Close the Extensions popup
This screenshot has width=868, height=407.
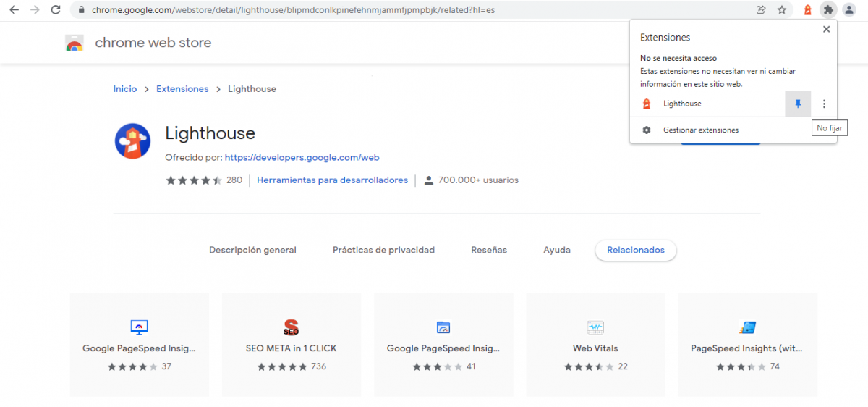click(x=826, y=30)
